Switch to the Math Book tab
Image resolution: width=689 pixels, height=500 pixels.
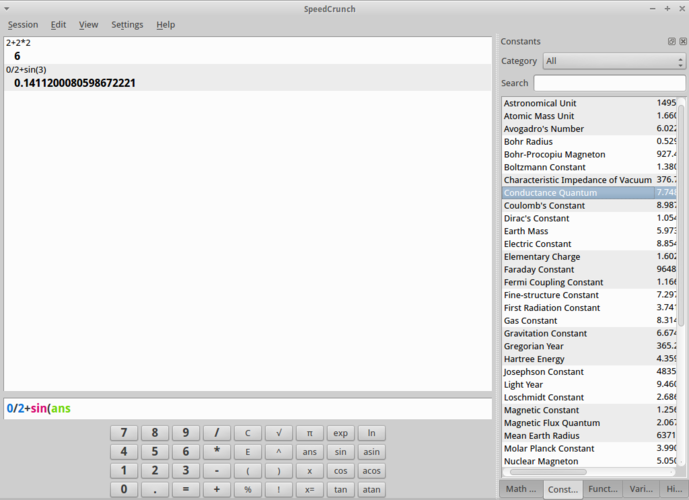520,489
